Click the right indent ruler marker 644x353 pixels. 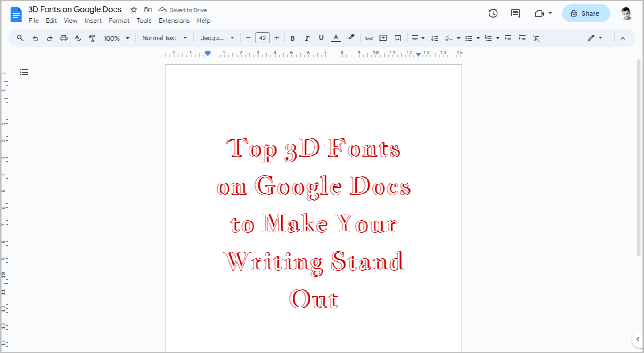pos(418,55)
